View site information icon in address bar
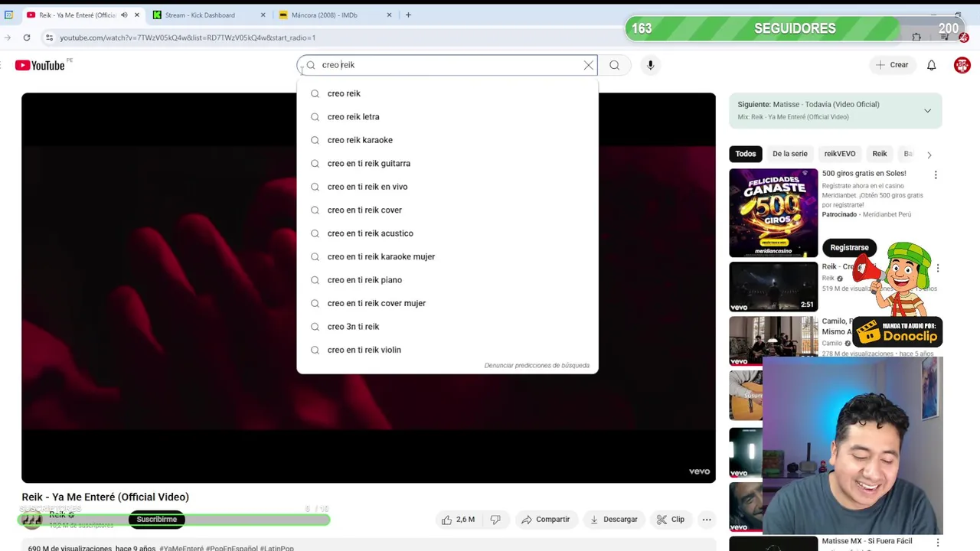980x551 pixels. [x=49, y=37]
